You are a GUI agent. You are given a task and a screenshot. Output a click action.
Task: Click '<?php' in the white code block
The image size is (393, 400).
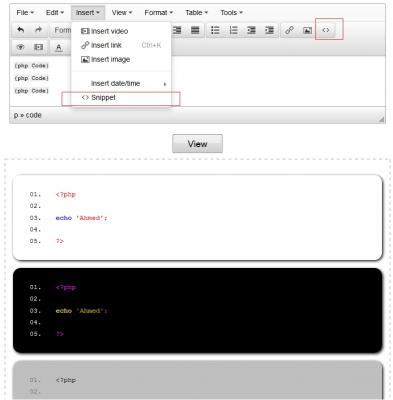66,194
